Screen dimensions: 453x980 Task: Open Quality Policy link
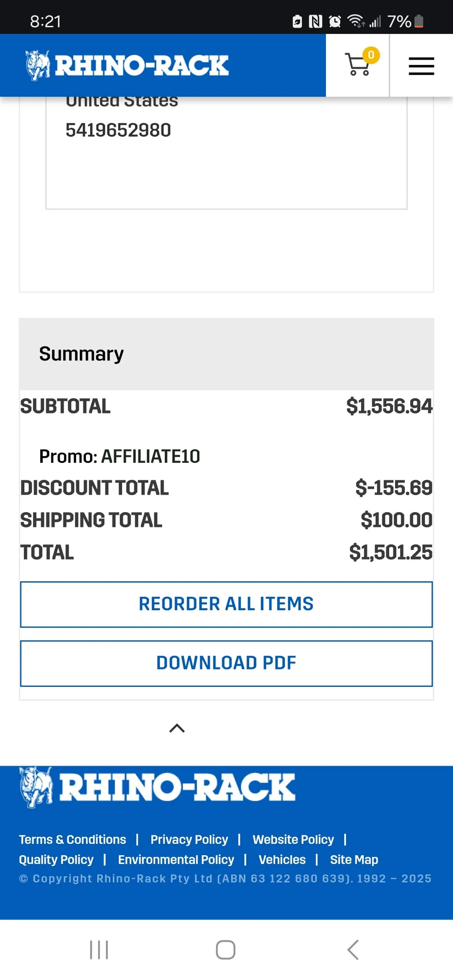click(56, 859)
